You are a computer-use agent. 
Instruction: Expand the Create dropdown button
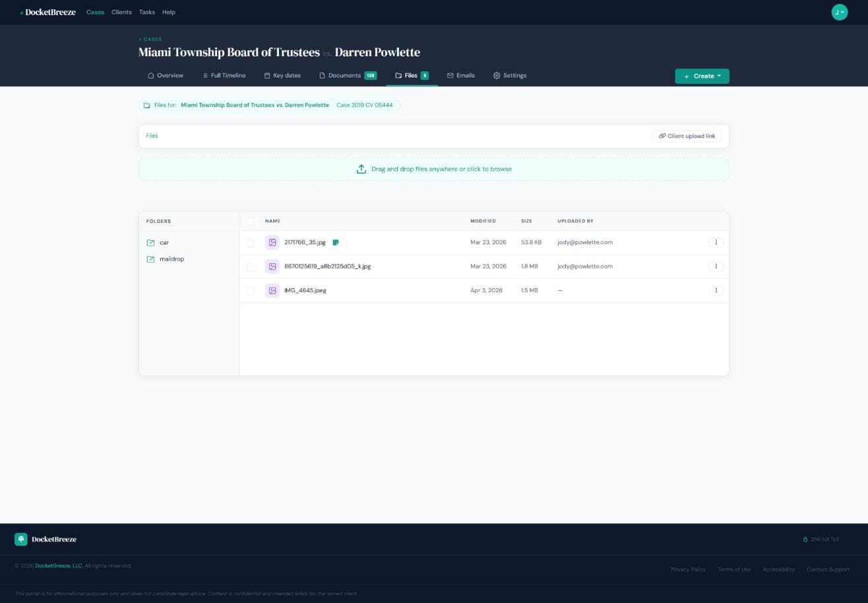pyautogui.click(x=702, y=76)
